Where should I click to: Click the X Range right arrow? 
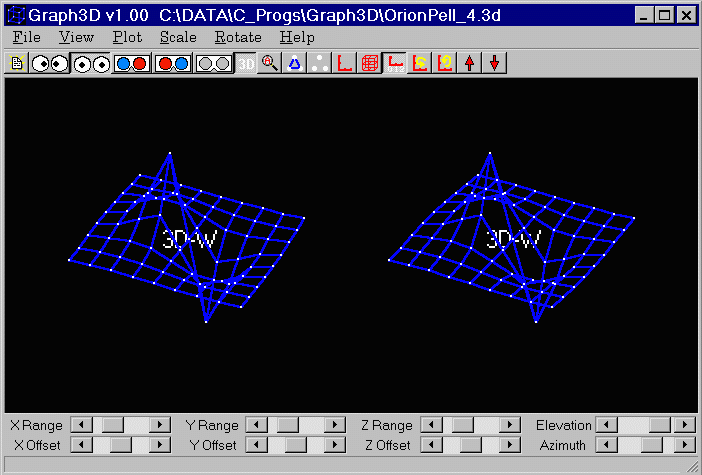tap(160, 424)
